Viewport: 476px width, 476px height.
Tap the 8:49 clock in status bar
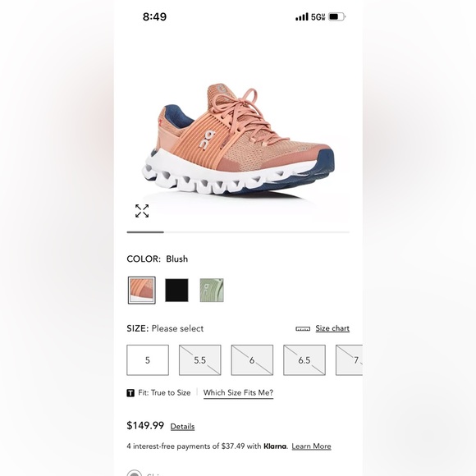154,16
